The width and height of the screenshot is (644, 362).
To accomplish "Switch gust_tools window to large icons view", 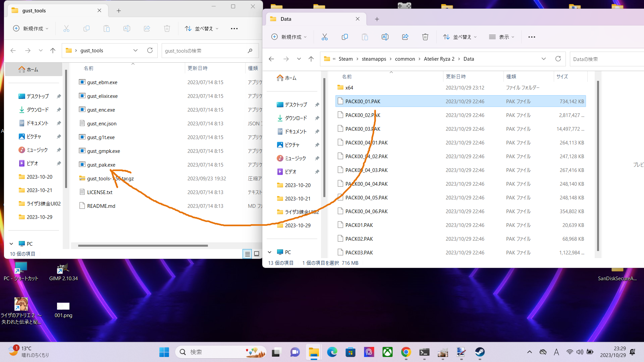I will pyautogui.click(x=257, y=254).
